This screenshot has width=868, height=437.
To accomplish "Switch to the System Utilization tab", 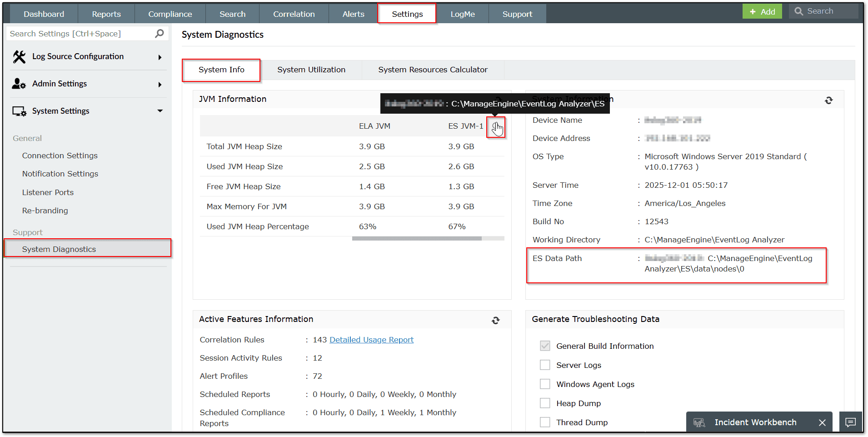I will click(x=311, y=70).
